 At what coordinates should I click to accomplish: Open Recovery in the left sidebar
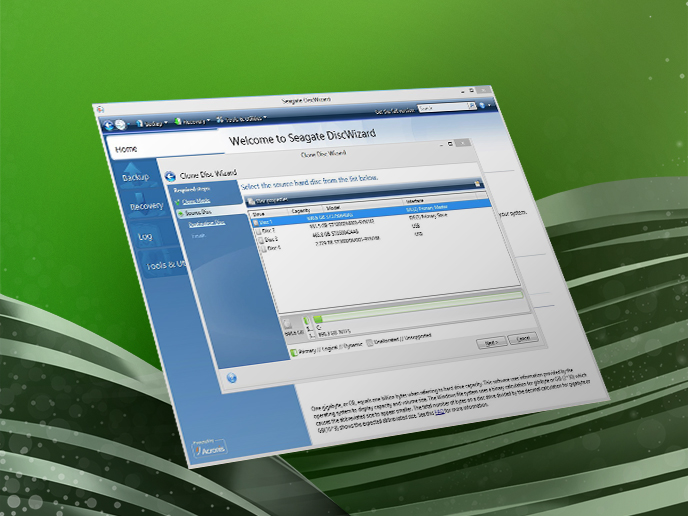tap(145, 204)
